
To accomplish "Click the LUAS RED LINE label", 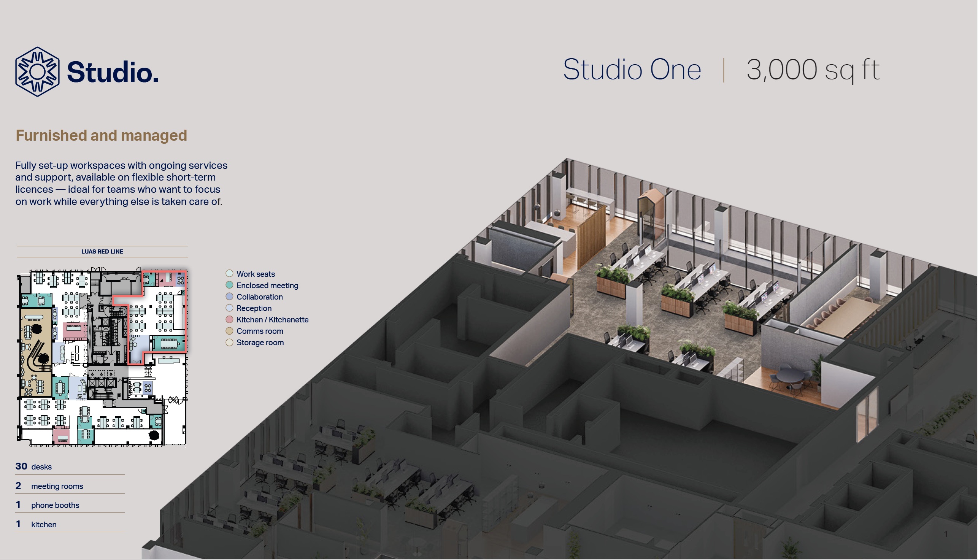I will (102, 252).
